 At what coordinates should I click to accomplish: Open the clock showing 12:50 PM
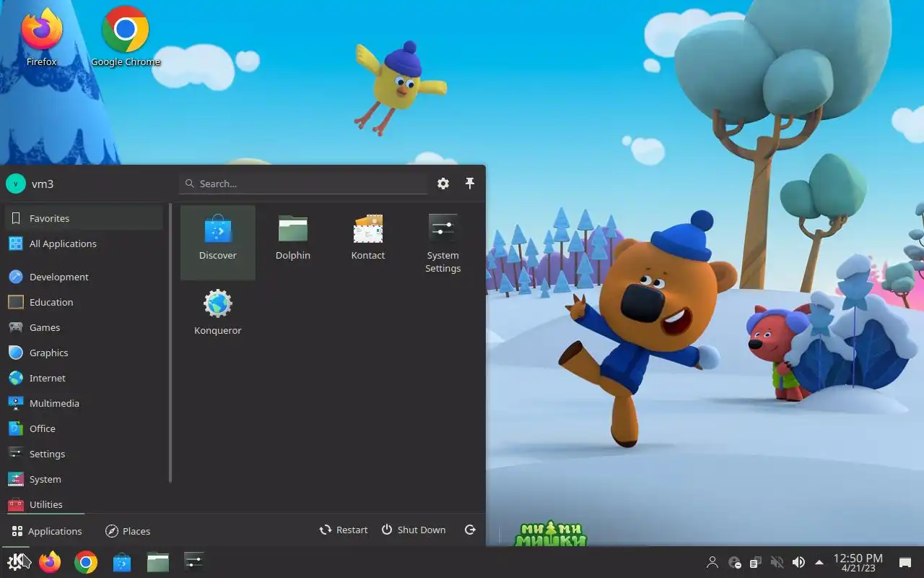tap(858, 563)
